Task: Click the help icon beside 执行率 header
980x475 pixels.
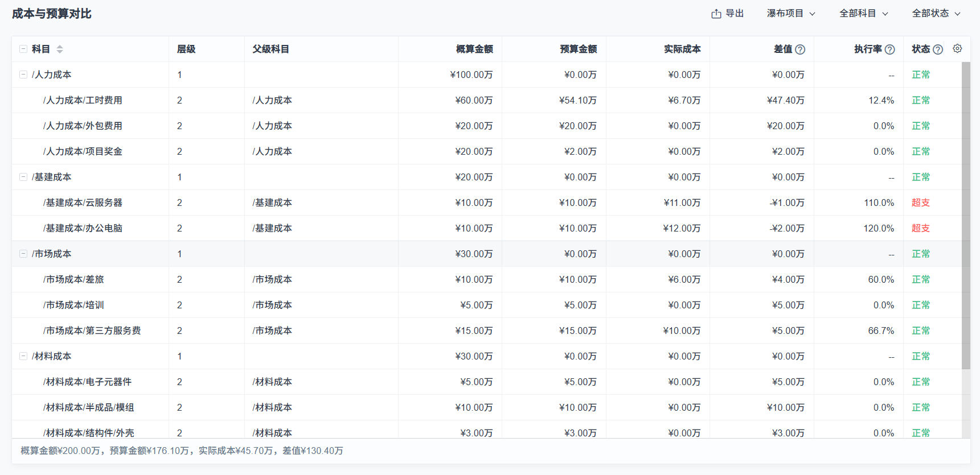Action: [x=890, y=49]
